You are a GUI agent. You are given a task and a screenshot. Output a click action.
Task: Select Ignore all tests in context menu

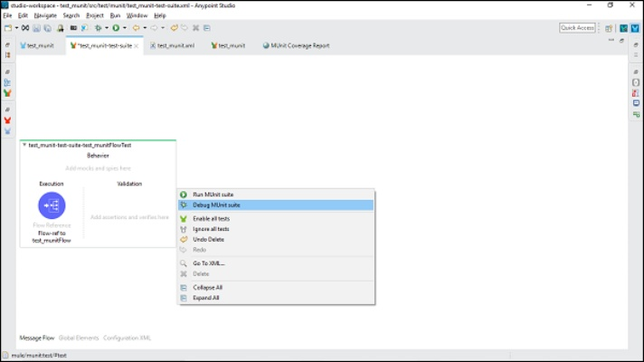point(211,229)
